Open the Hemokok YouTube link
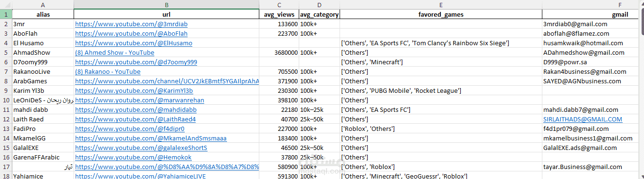Image resolution: width=644 pixels, height=179 pixels. (133, 158)
